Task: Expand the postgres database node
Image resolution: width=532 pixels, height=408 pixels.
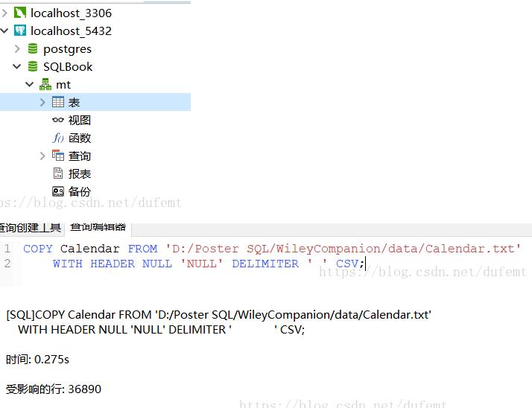Action: coord(17,48)
